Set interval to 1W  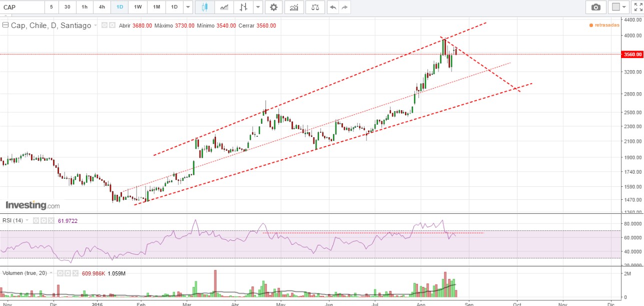coord(138,7)
